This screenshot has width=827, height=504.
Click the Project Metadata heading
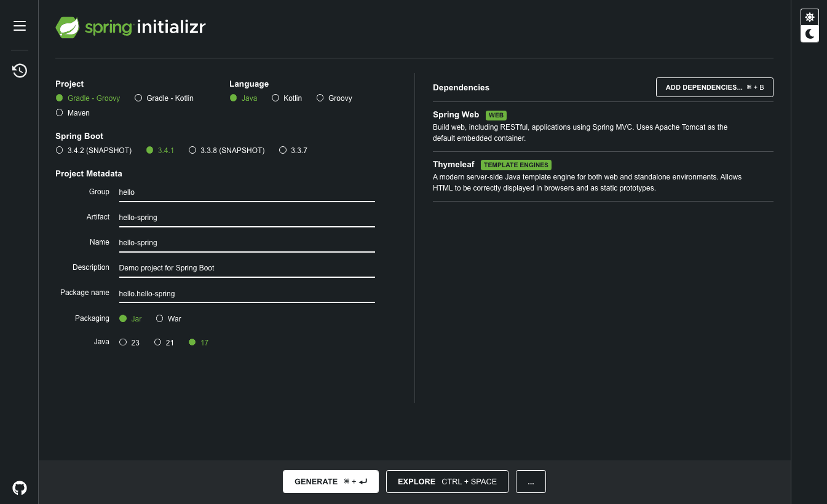pyautogui.click(x=89, y=174)
